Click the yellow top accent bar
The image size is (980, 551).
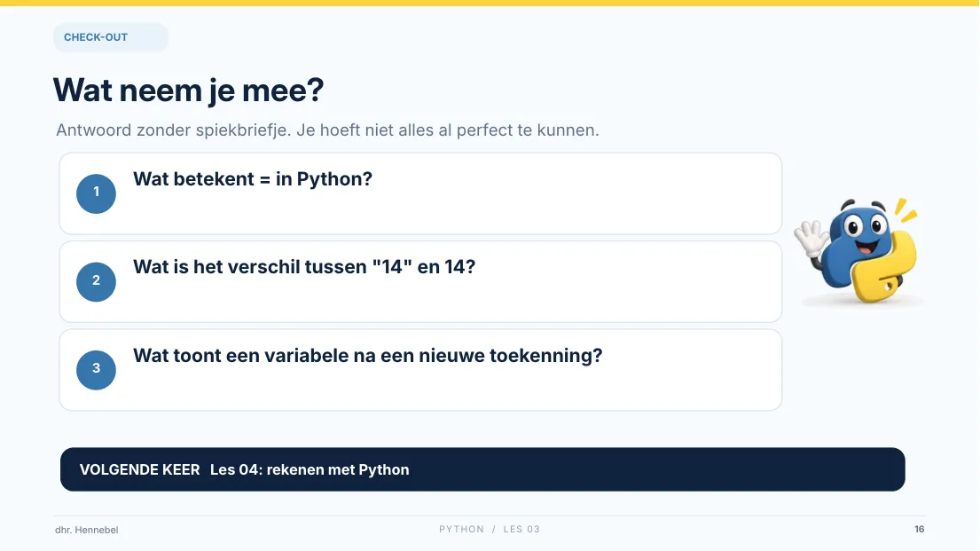[490, 3]
